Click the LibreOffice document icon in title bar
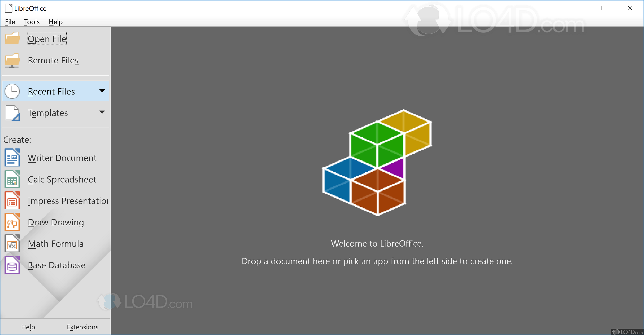The image size is (644, 335). pos(9,8)
